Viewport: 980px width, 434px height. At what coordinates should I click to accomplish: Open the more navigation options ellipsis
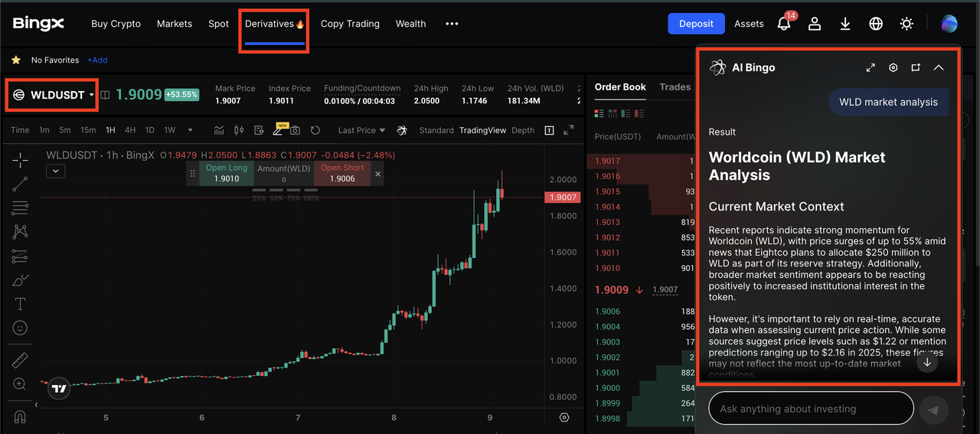coord(452,24)
